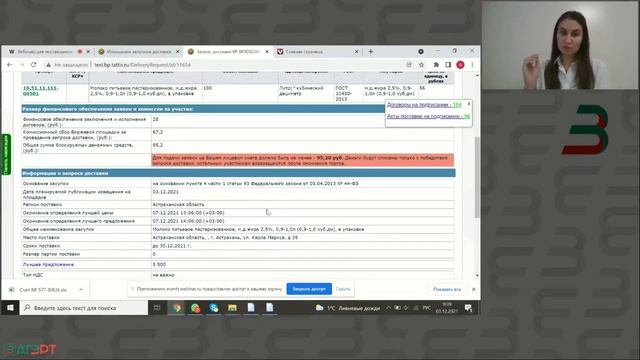Select the publication date '03.12.2021' value
640x360 pixels.
165,191
